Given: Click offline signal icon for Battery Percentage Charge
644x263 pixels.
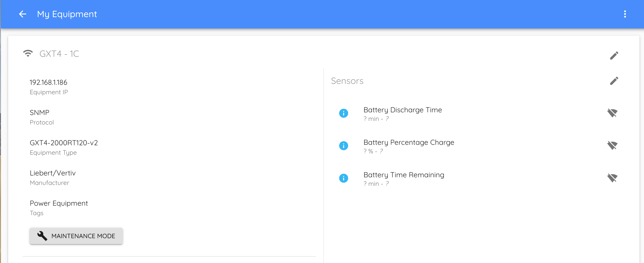Looking at the screenshot, I should 612,146.
